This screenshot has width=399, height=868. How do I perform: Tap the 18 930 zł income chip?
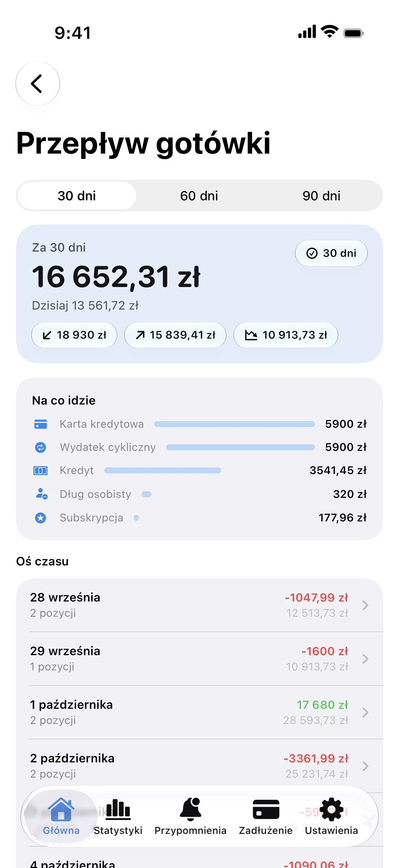click(x=74, y=335)
